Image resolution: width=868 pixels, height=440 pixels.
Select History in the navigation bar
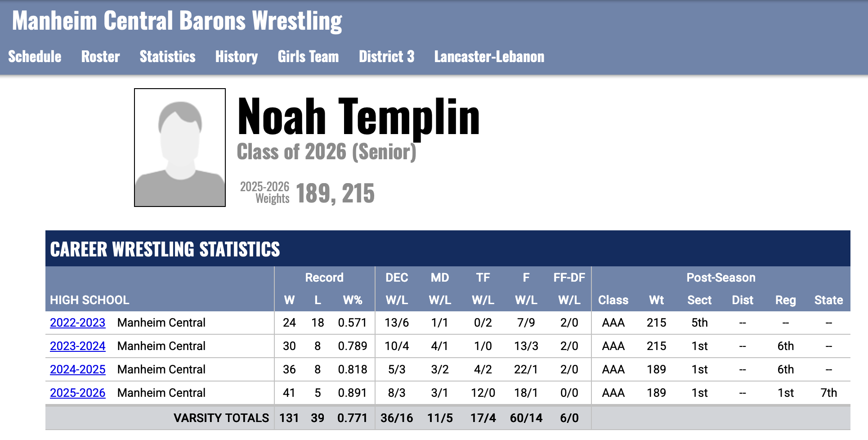tap(236, 57)
